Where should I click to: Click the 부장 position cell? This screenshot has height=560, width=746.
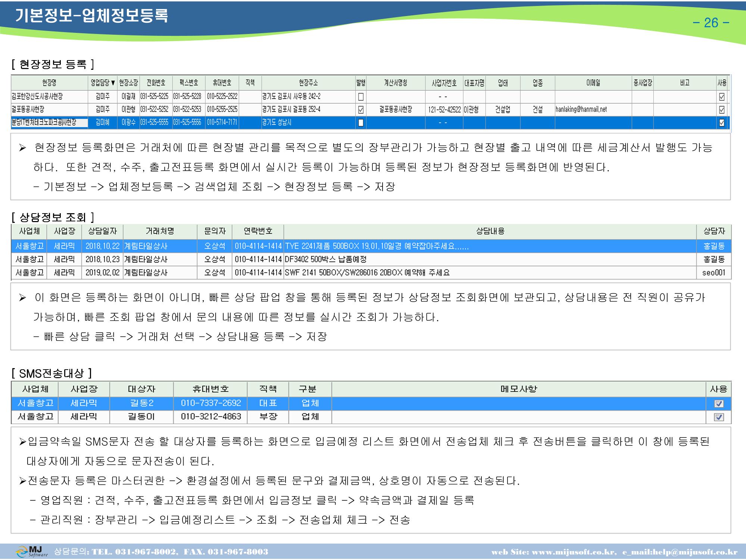268,417
